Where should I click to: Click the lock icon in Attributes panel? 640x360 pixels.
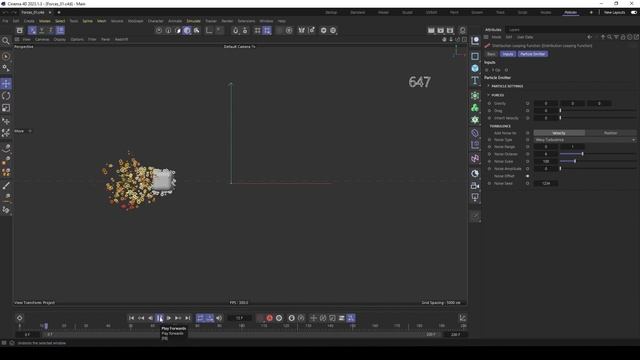[x=623, y=37]
